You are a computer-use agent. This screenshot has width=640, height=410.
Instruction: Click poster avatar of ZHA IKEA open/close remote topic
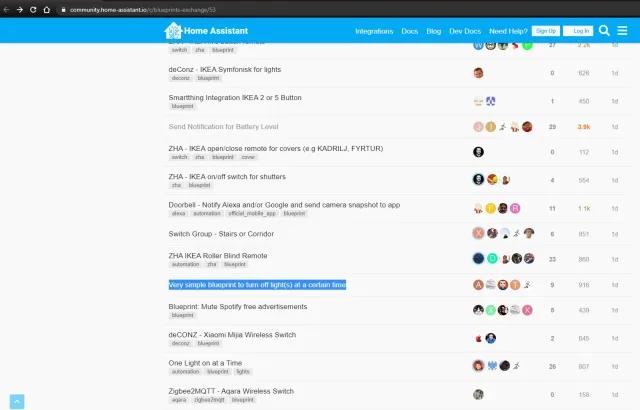pyautogui.click(x=479, y=152)
